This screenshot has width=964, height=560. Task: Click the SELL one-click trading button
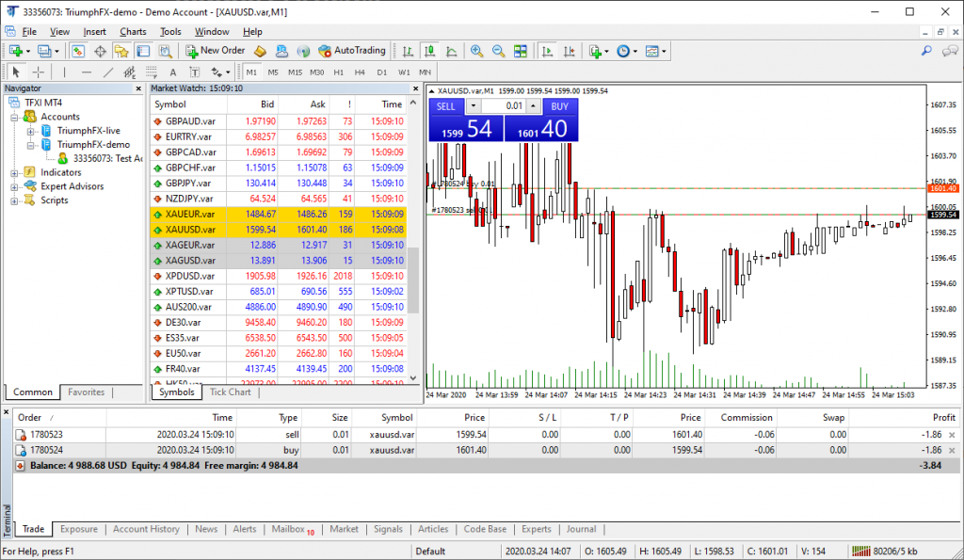445,106
